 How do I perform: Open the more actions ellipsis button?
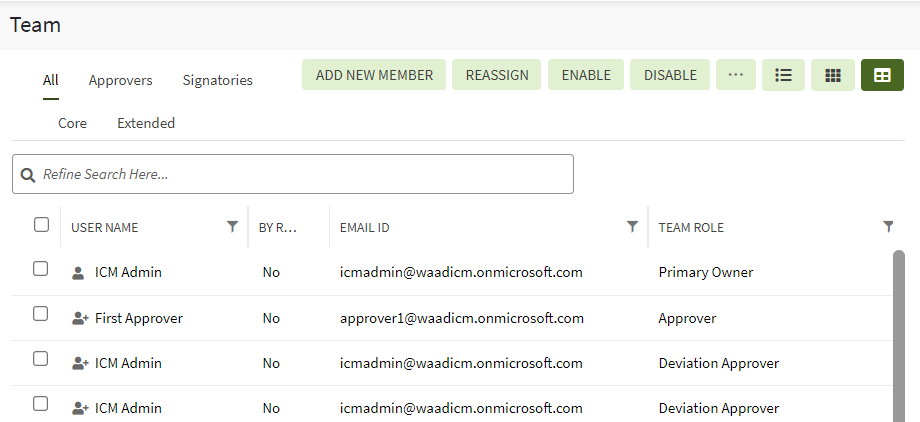click(736, 75)
